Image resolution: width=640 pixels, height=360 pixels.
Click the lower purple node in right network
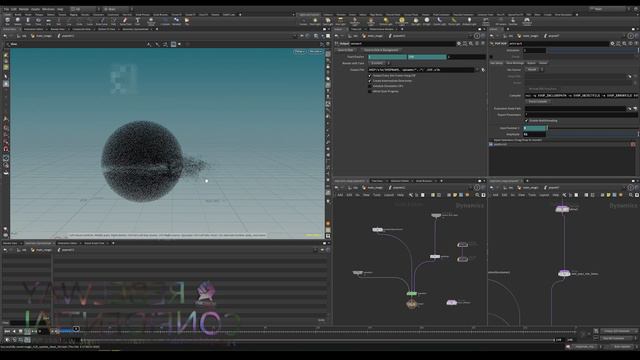pyautogui.click(x=564, y=273)
